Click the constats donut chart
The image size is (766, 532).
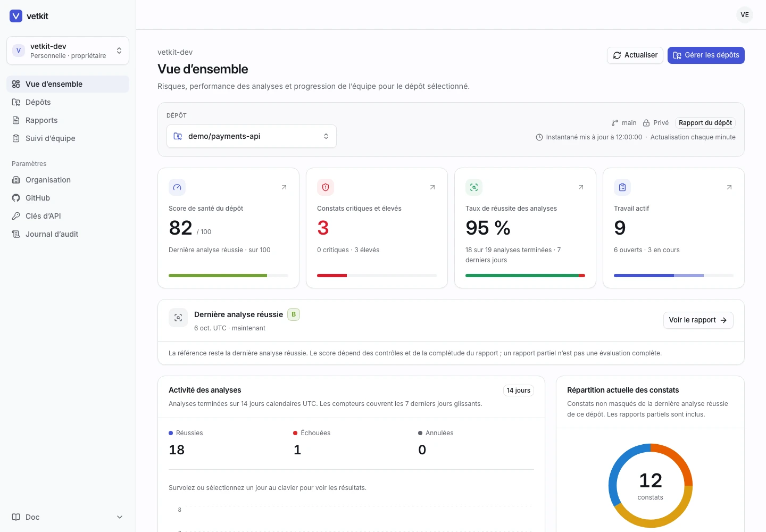tap(651, 486)
